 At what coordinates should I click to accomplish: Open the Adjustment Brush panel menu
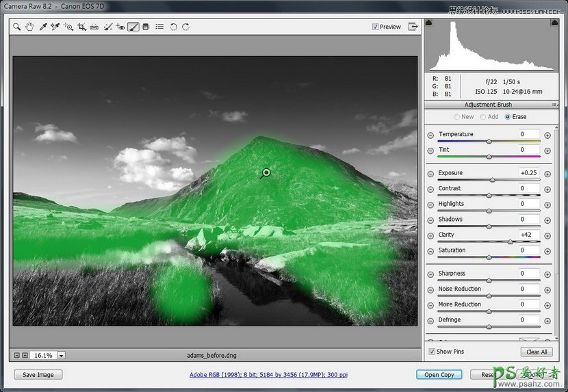[x=555, y=105]
